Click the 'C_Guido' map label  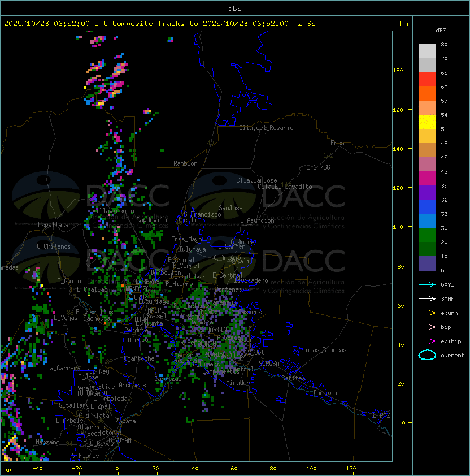pos(69,281)
